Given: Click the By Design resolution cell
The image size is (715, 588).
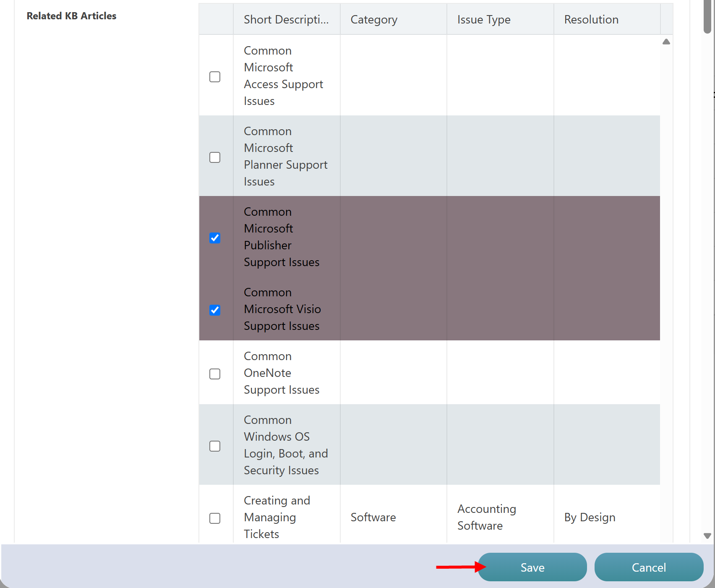Looking at the screenshot, I should [590, 517].
